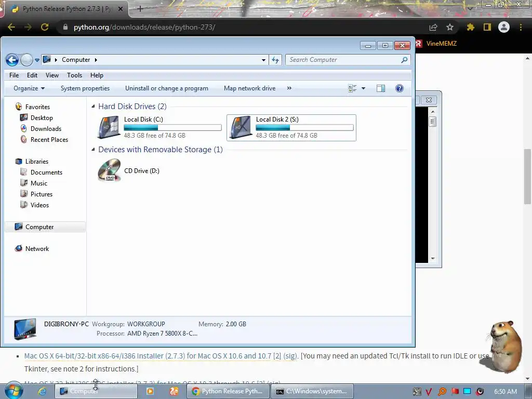The height and width of the screenshot is (399, 532).
Task: Refresh the Computer folder view
Action: click(x=275, y=60)
